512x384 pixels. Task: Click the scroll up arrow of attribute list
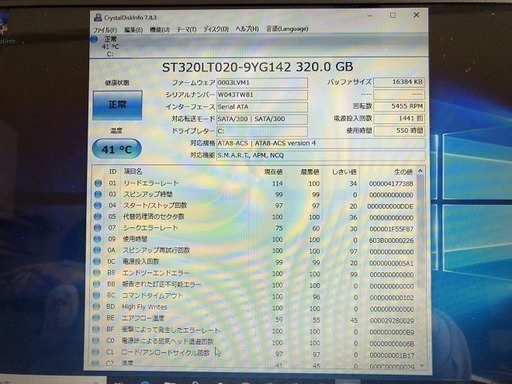coord(420,171)
